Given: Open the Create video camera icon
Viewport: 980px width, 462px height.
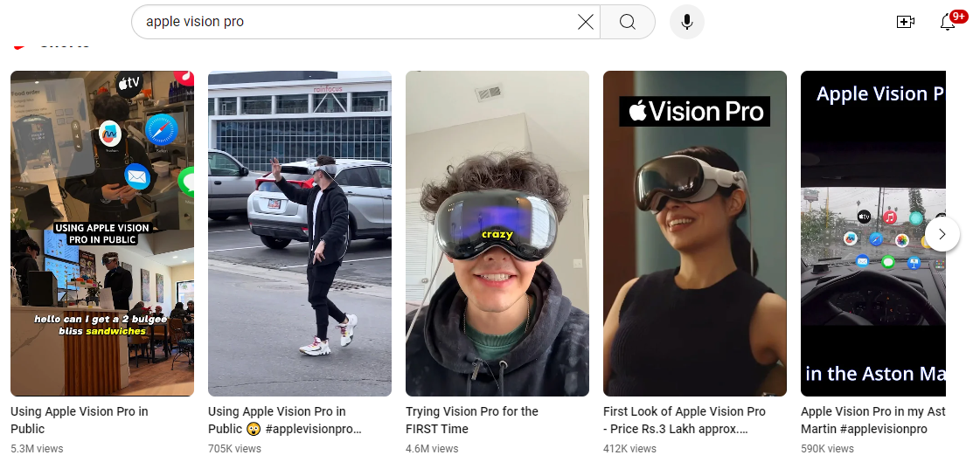Looking at the screenshot, I should tap(905, 22).
